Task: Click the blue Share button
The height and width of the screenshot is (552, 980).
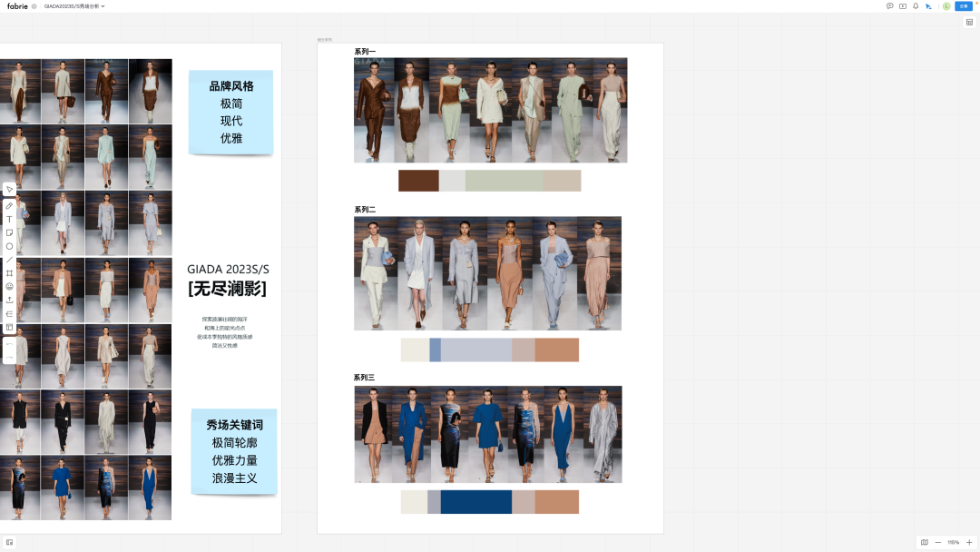Action: (964, 6)
